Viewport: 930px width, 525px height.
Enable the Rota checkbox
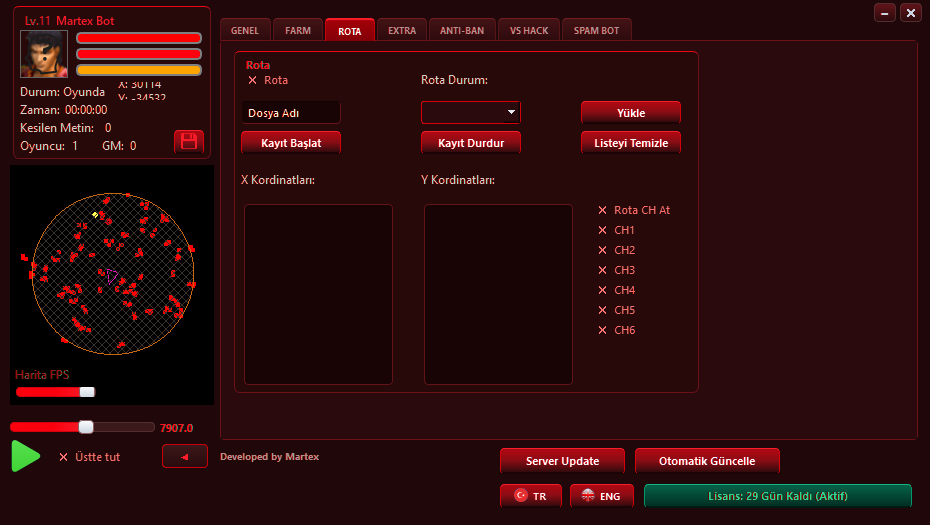click(x=253, y=80)
